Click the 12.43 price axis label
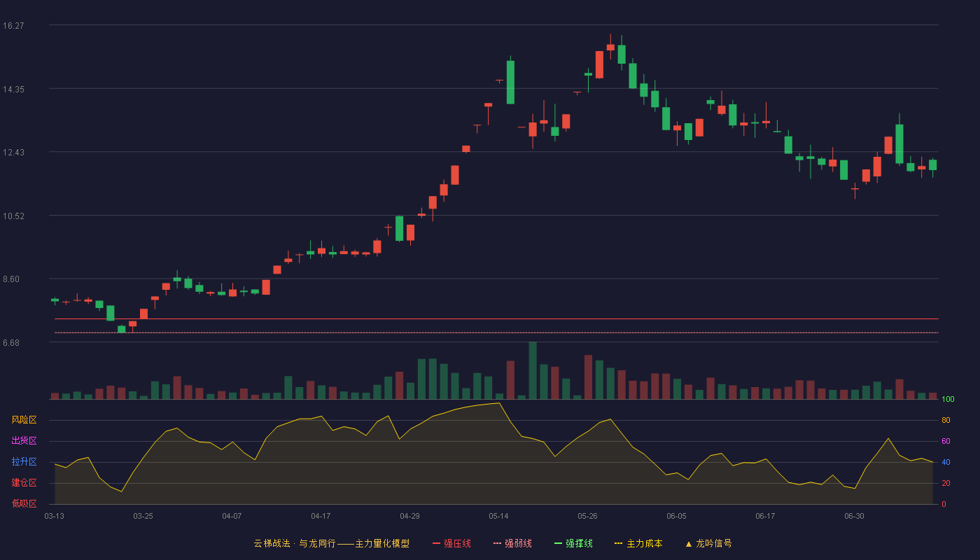The width and height of the screenshot is (980, 560). 13,153
